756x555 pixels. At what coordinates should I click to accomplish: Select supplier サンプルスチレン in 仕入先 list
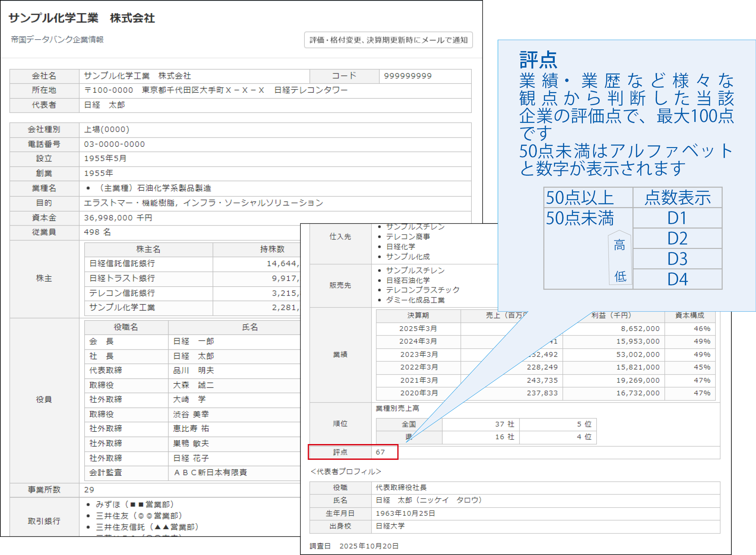(416, 227)
